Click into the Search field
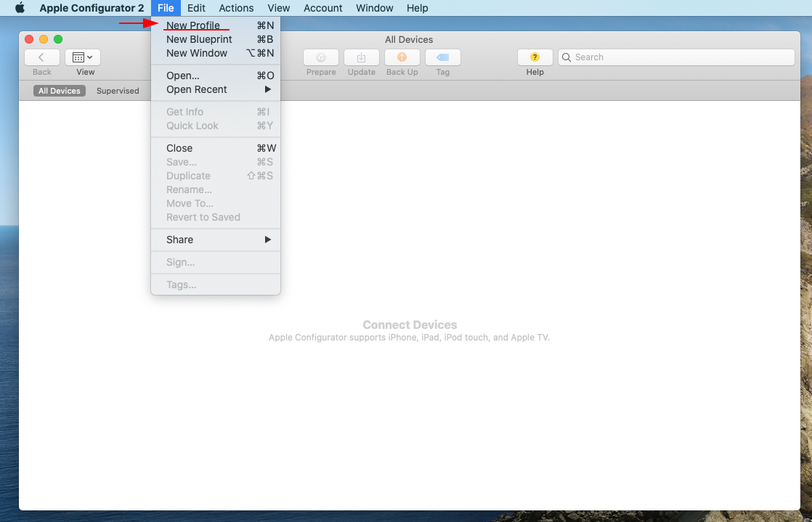This screenshot has height=522, width=812. click(676, 57)
